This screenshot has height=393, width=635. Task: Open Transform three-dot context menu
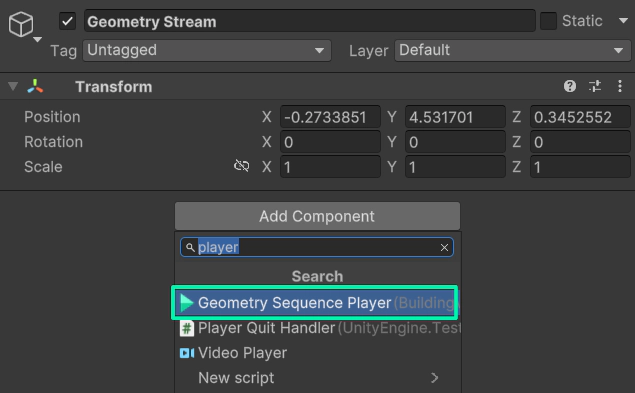pyautogui.click(x=620, y=86)
